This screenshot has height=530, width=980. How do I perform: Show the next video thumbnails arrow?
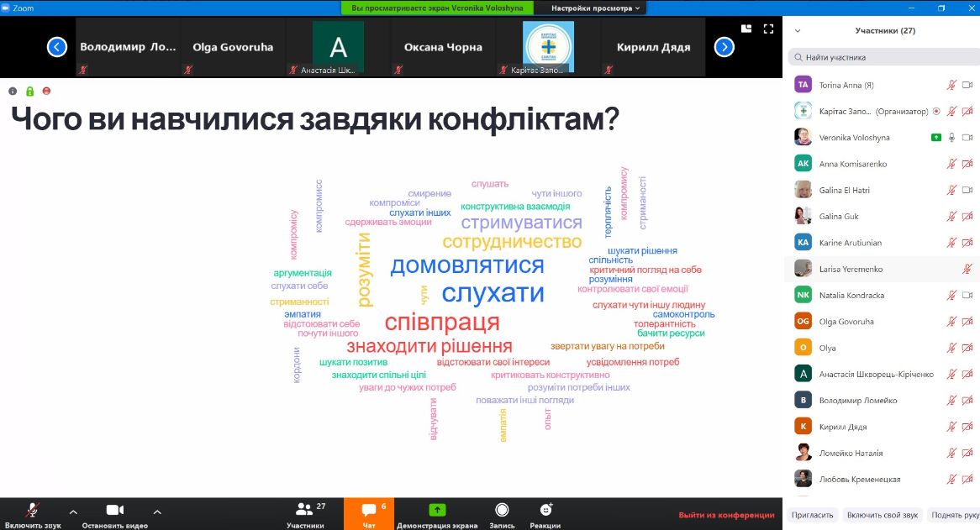point(724,47)
